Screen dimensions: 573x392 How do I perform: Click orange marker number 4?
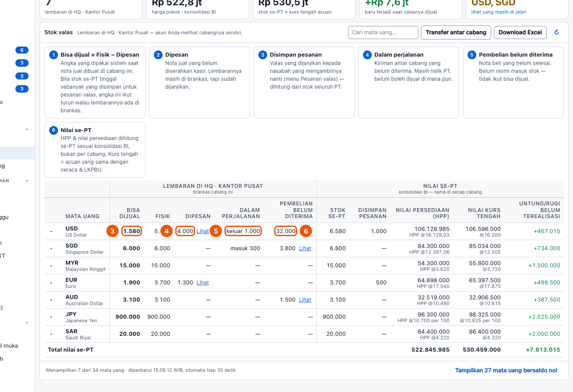(x=166, y=231)
